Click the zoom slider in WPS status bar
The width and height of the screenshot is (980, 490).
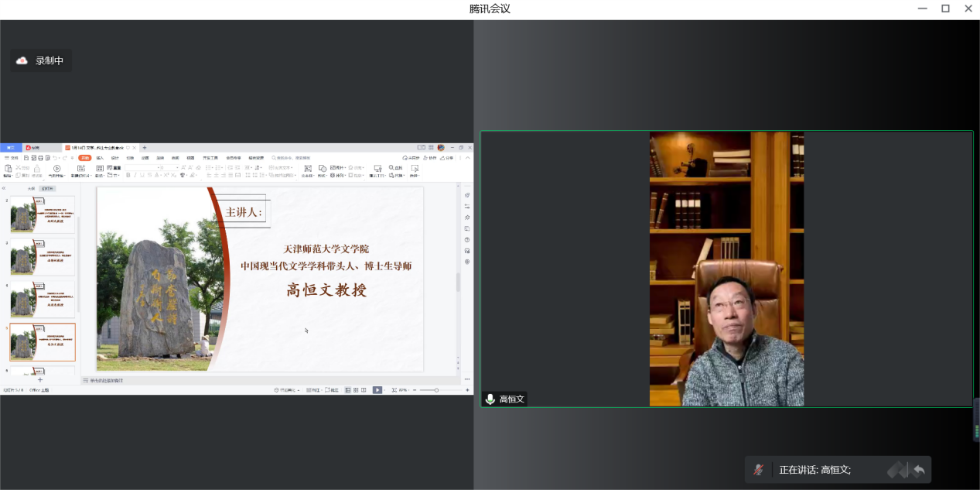(x=437, y=390)
